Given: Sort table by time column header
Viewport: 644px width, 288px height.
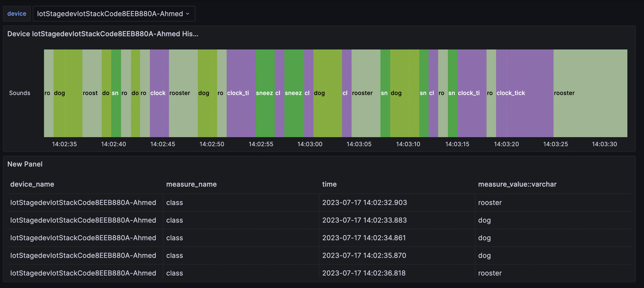Looking at the screenshot, I should pyautogui.click(x=329, y=184).
